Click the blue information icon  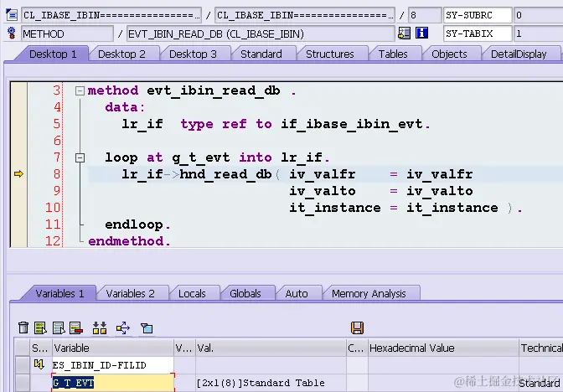click(421, 34)
